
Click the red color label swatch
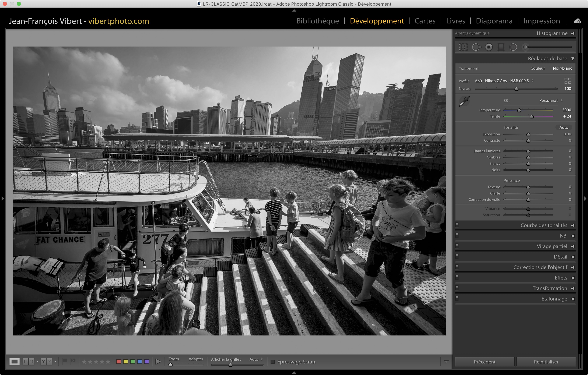click(119, 361)
